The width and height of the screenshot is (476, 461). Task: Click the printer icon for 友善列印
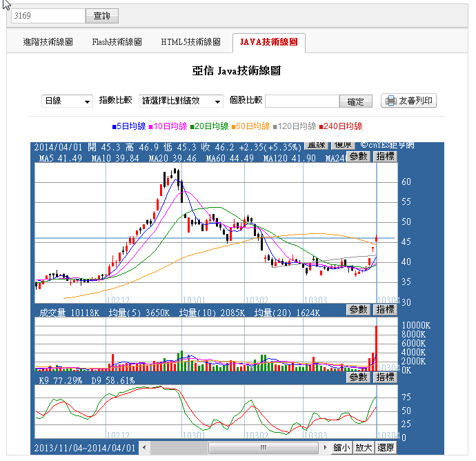(x=391, y=101)
